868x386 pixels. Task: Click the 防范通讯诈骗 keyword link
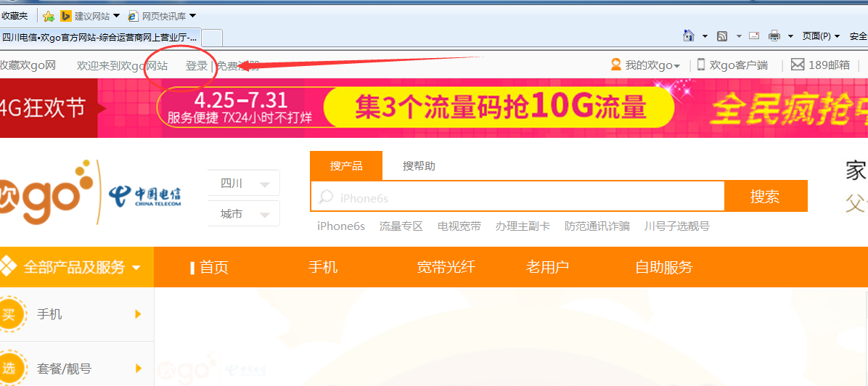tap(597, 226)
